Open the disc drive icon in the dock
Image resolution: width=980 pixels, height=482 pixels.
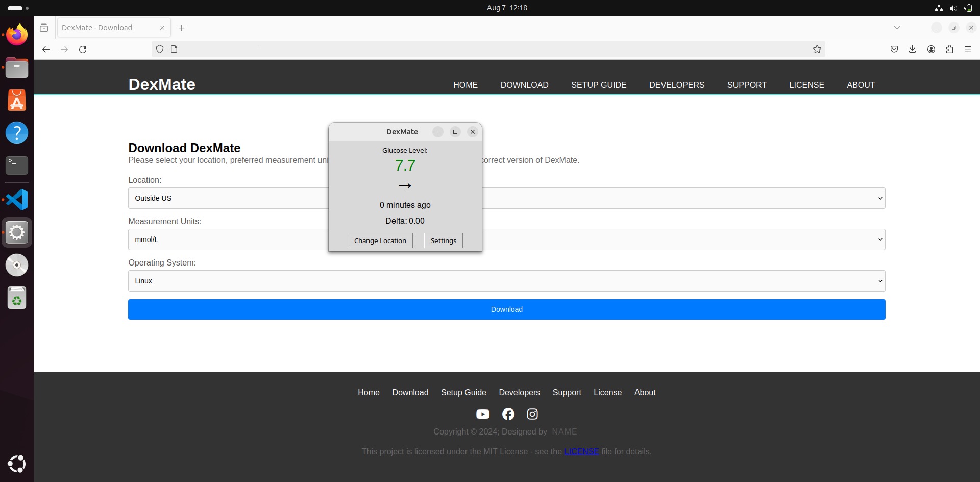click(x=17, y=265)
